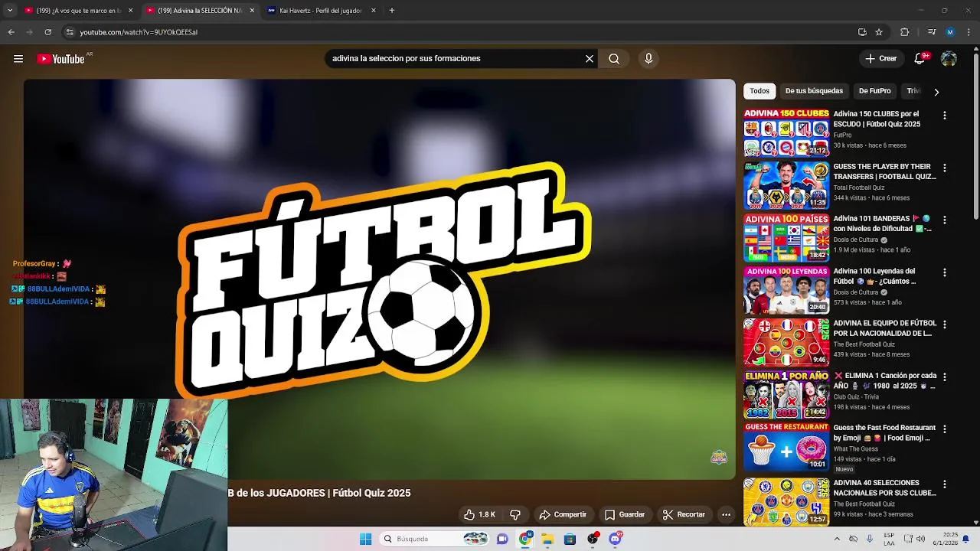980x551 pixels.
Task: Open Discord from the taskbar
Action: coord(615,539)
